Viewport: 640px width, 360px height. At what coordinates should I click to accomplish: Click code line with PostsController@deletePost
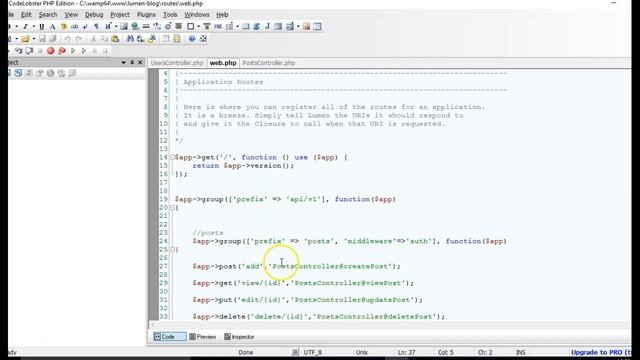pyautogui.click(x=318, y=316)
